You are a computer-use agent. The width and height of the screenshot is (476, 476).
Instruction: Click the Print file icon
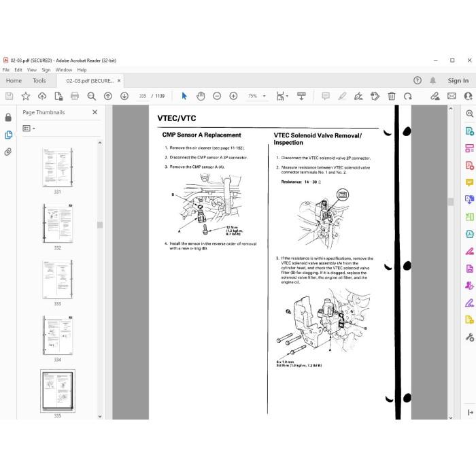point(75,97)
